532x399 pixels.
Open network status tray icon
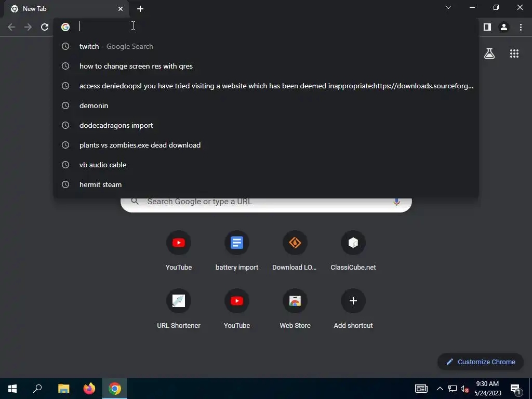(x=453, y=389)
